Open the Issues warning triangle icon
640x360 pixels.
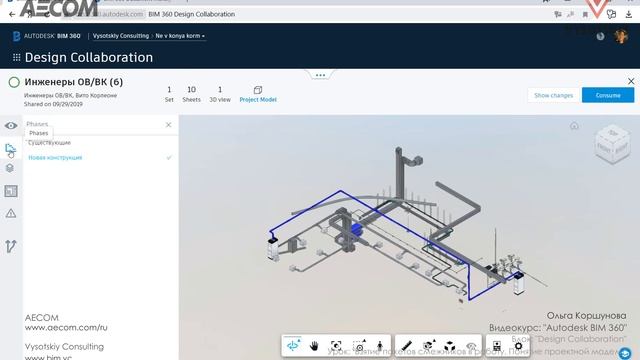pos(11,213)
